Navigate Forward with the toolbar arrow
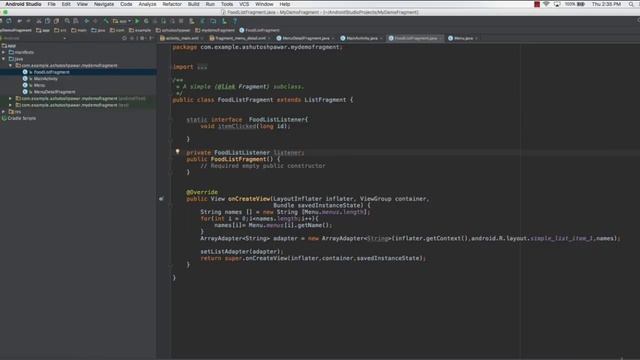This screenshot has height=360, width=640. tap(95, 21)
